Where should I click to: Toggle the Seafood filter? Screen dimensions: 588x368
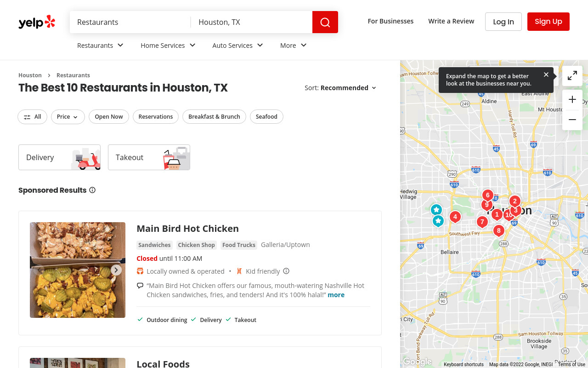point(266,117)
